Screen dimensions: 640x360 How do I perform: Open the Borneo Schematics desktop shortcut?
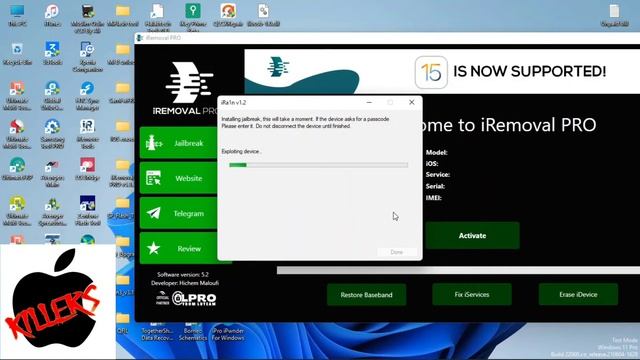(x=193, y=333)
